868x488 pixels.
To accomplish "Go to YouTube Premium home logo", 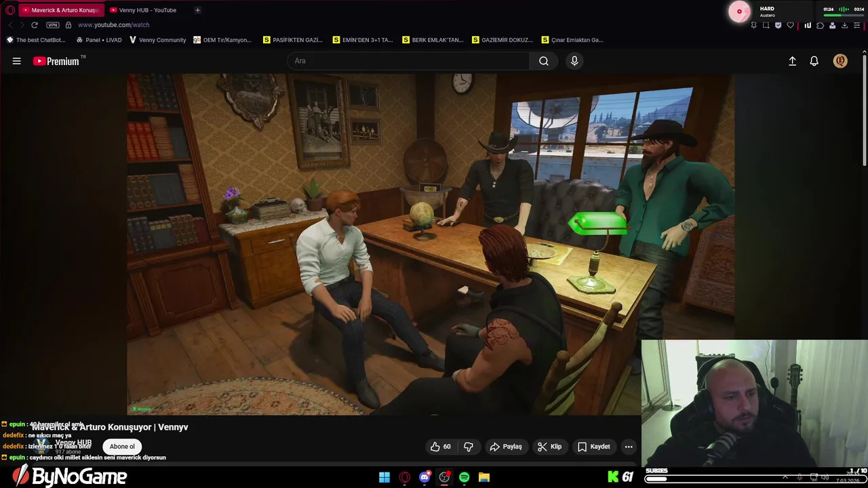I will click(56, 61).
